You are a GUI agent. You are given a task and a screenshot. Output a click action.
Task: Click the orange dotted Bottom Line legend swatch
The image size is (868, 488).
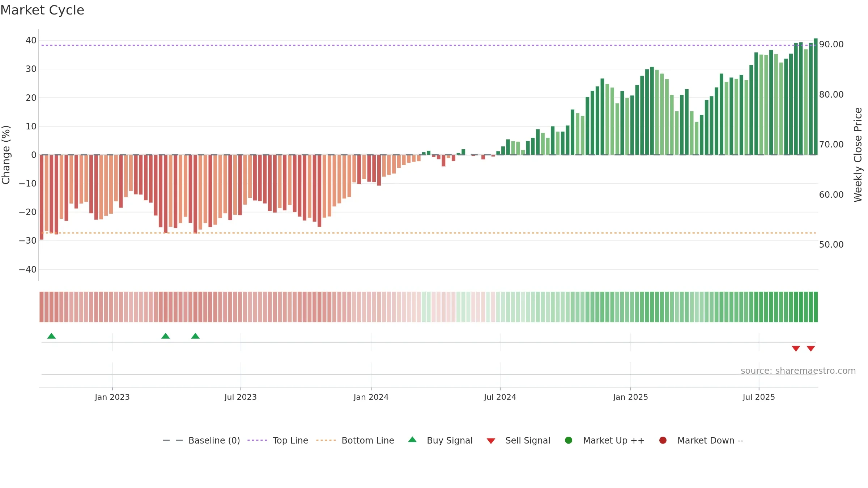coord(326,440)
